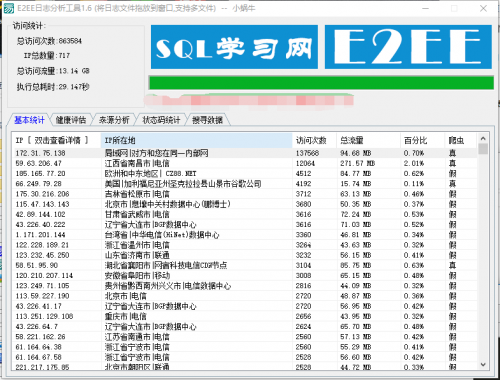The height and width of the screenshot is (380, 500).
Task: Click the SQL学习网 banner
Action: 234,47
